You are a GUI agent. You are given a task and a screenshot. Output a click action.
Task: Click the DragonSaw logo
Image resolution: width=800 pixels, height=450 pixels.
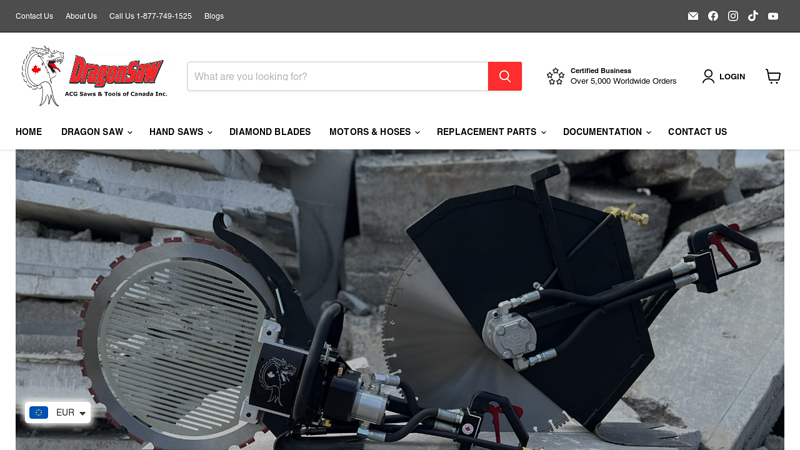pyautogui.click(x=94, y=76)
